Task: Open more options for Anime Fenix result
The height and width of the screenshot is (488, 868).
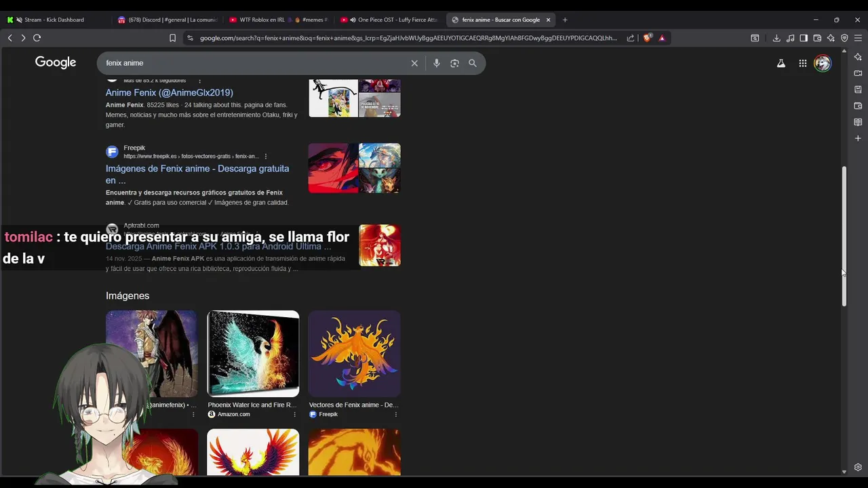Action: (x=199, y=81)
